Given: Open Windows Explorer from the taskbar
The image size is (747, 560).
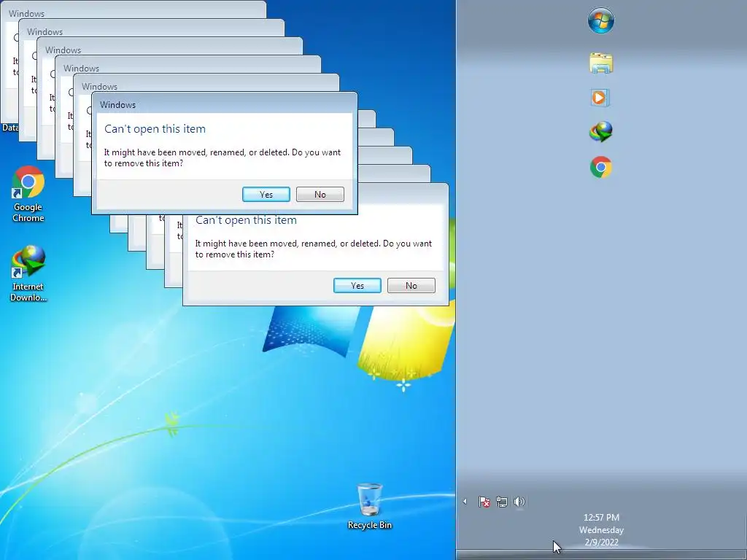Looking at the screenshot, I should 601,63.
